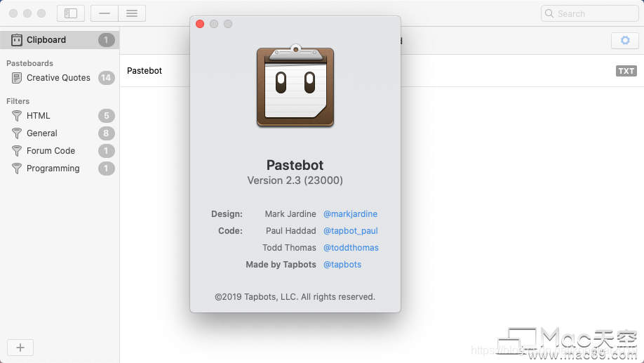Click the Programming filter funnel icon

click(17, 169)
